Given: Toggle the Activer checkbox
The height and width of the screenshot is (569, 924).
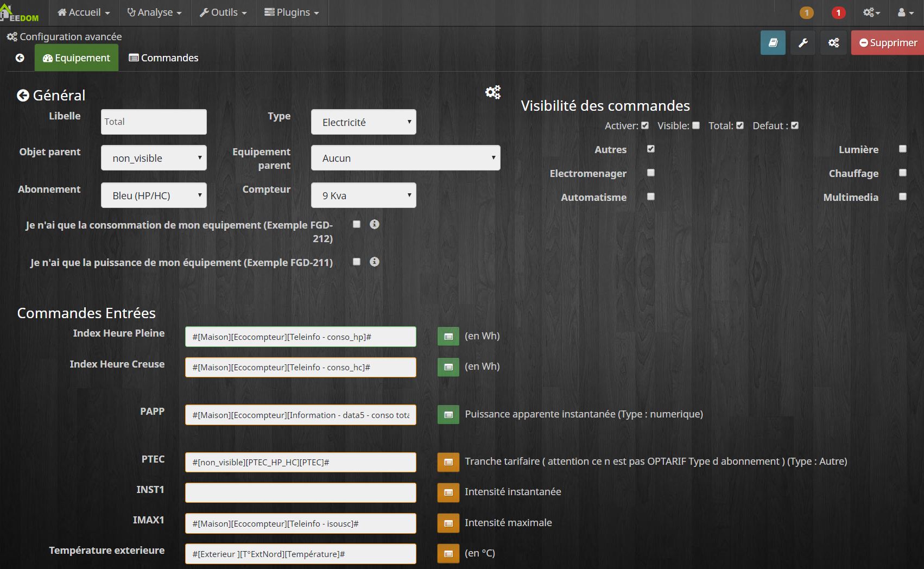Looking at the screenshot, I should pyautogui.click(x=645, y=125).
